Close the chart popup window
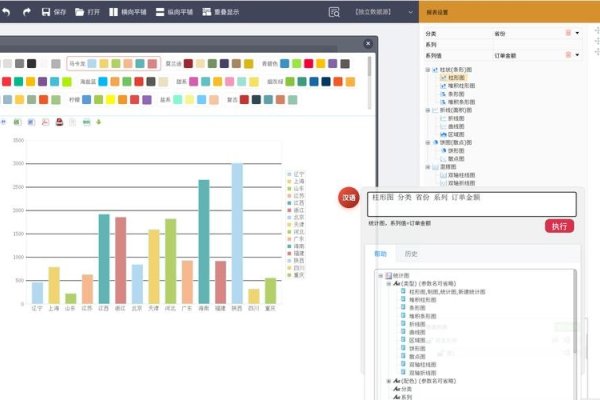600x400 pixels. (368, 44)
